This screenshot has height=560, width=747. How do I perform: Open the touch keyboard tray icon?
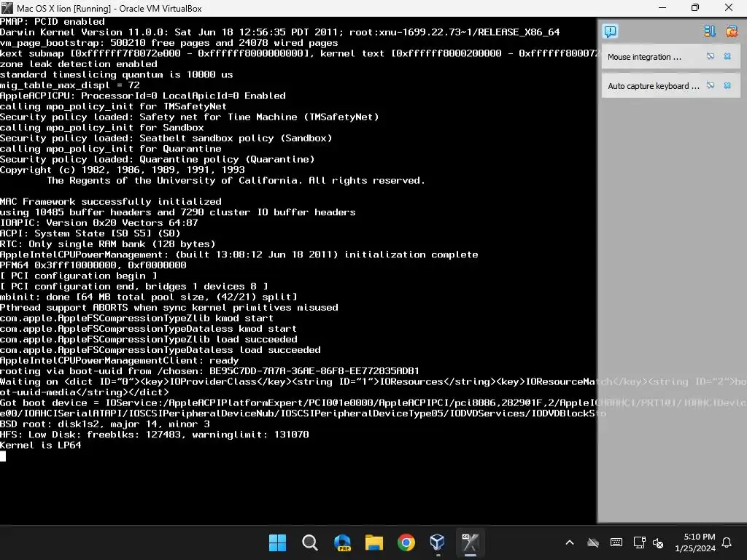point(616,542)
